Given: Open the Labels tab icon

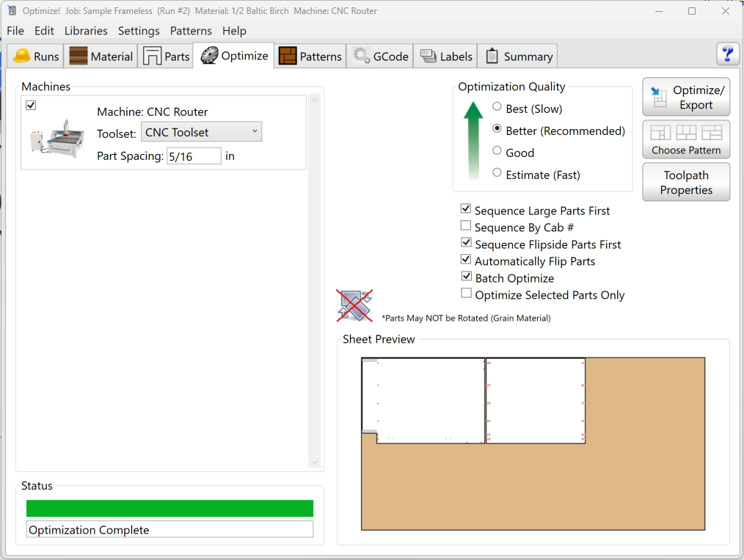Looking at the screenshot, I should coord(428,57).
